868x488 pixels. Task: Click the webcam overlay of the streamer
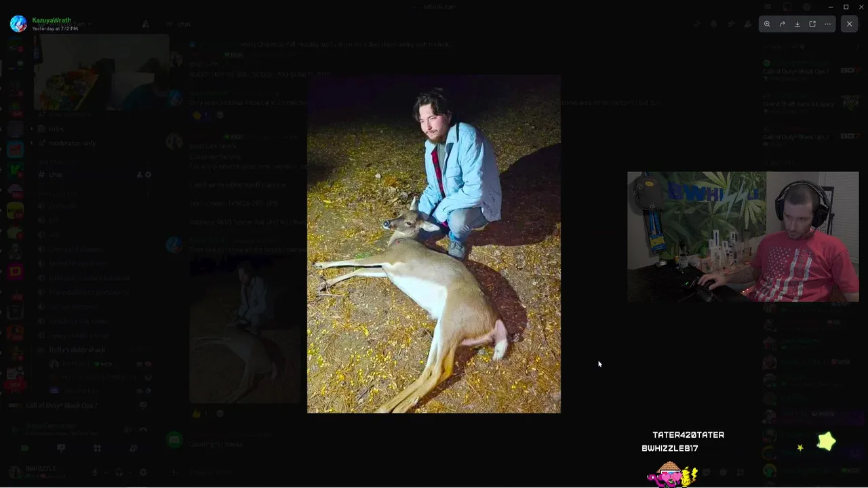click(x=743, y=237)
